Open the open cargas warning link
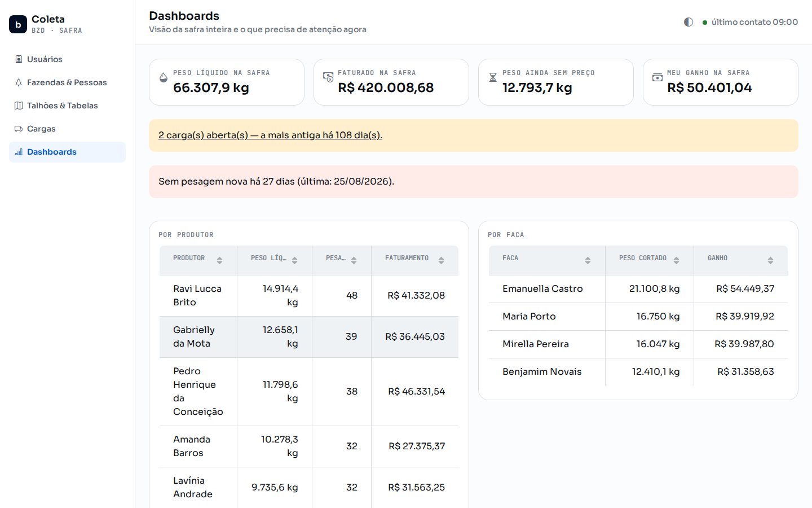 point(270,135)
